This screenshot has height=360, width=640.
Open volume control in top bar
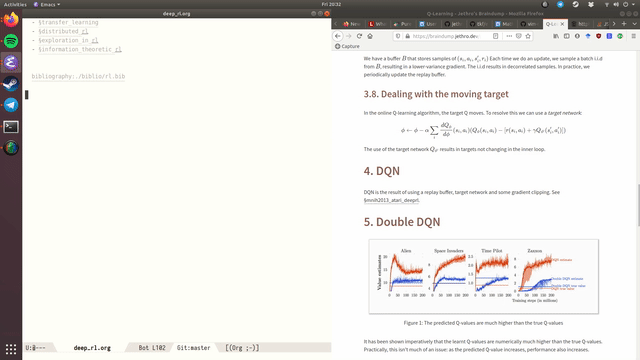616,4
